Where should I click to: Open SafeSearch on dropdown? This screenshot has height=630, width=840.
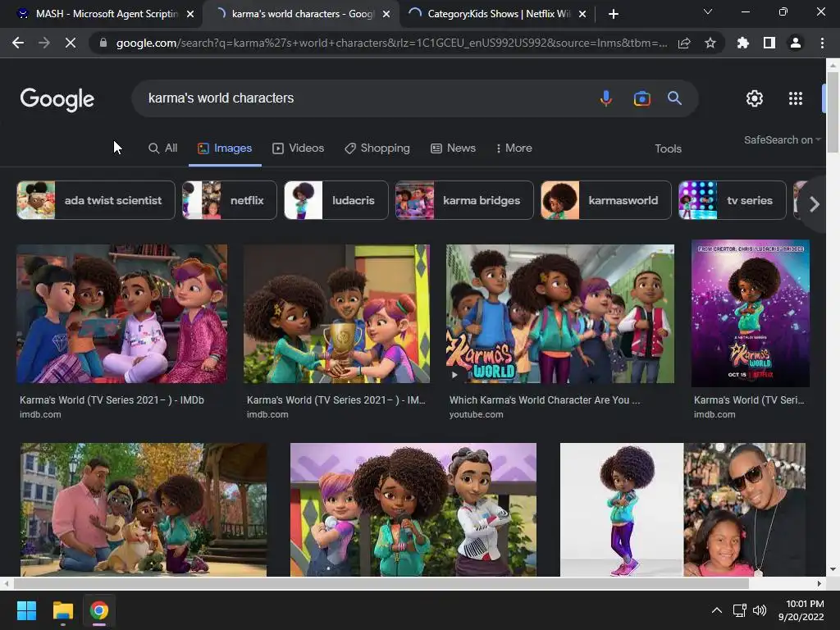tap(782, 139)
